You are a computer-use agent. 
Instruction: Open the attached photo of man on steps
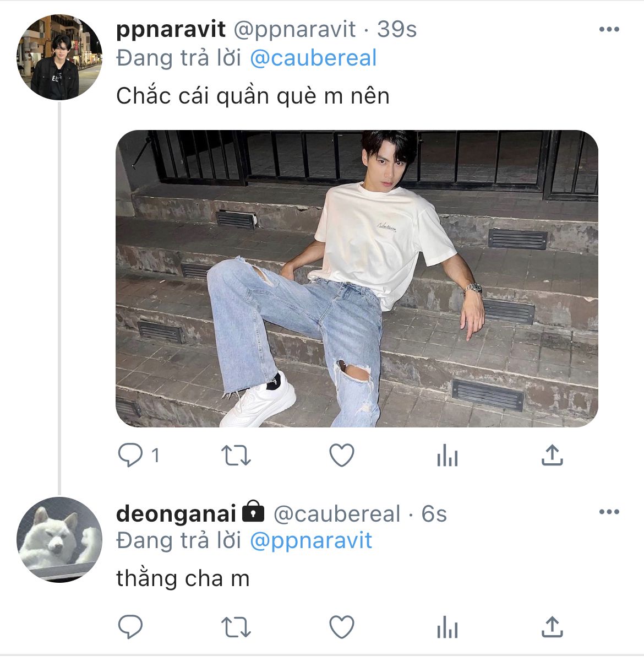tap(357, 279)
